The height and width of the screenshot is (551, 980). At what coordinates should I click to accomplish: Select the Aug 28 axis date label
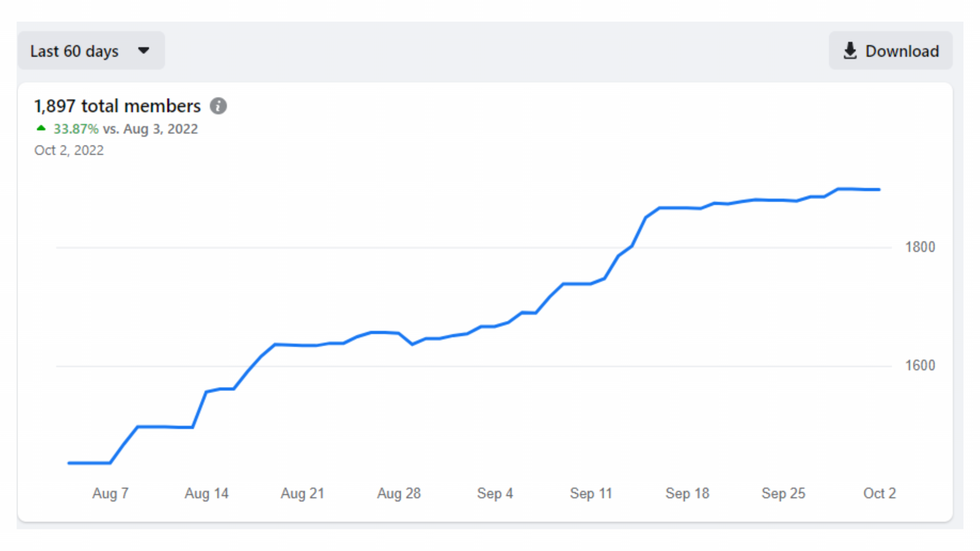(399, 493)
